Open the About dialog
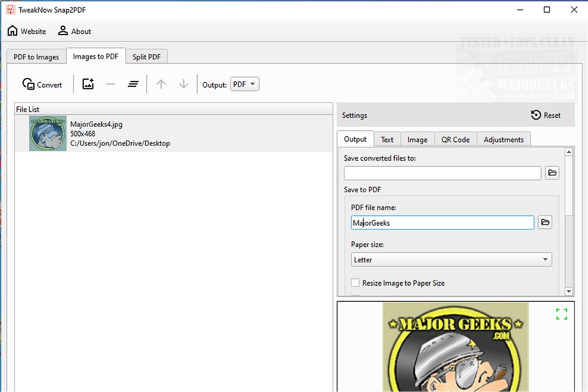 coord(75,31)
